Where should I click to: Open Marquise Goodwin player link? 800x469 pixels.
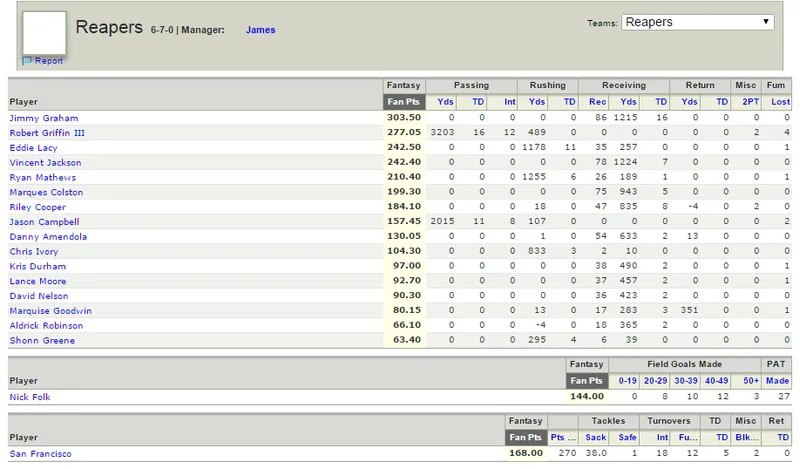coord(51,310)
